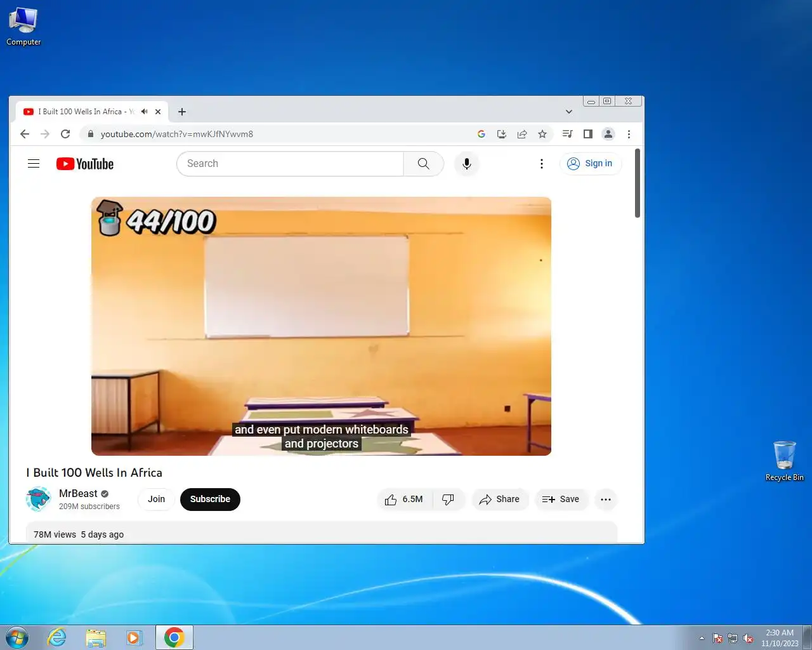The width and height of the screenshot is (812, 650).
Task: Open a new Chrome tab
Action: [182, 112]
